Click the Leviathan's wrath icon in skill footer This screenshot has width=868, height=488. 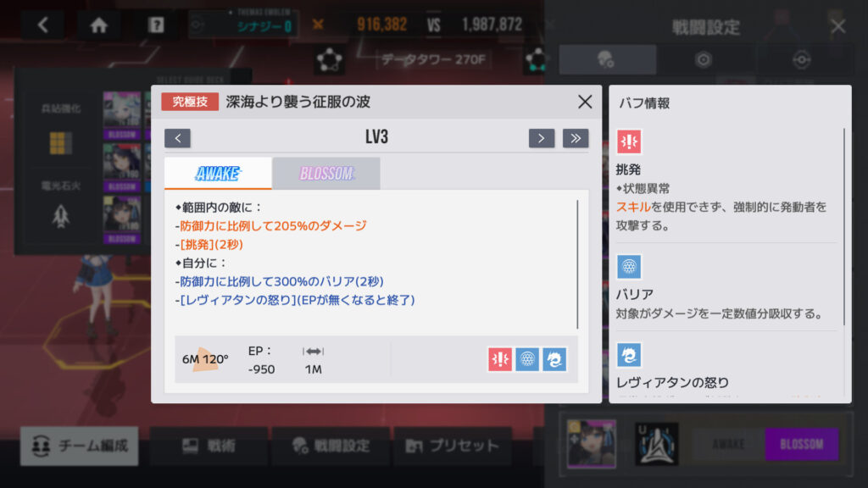point(554,359)
